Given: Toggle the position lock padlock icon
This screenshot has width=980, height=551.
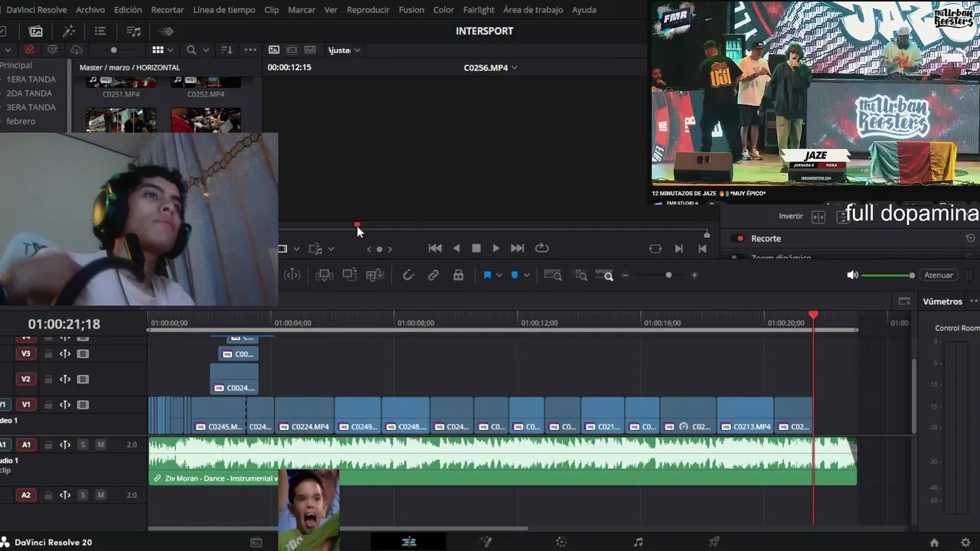Looking at the screenshot, I should pos(458,275).
